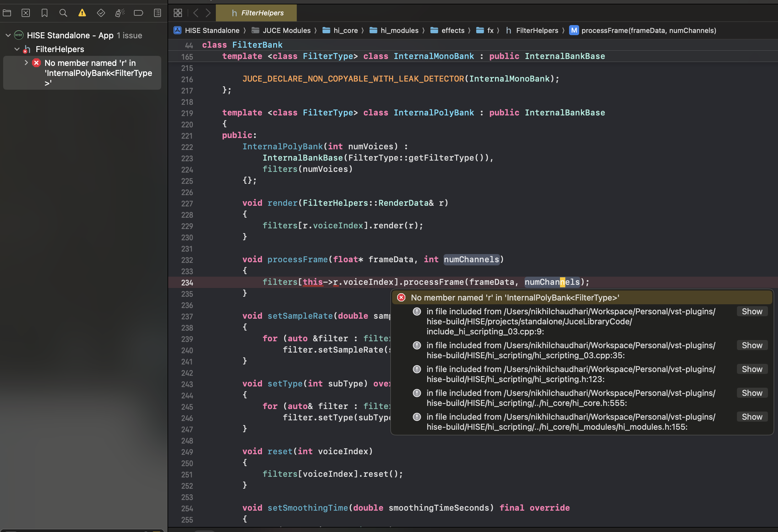This screenshot has width=778, height=532.
Task: Open the Source Control navigator
Action: [x=26, y=13]
